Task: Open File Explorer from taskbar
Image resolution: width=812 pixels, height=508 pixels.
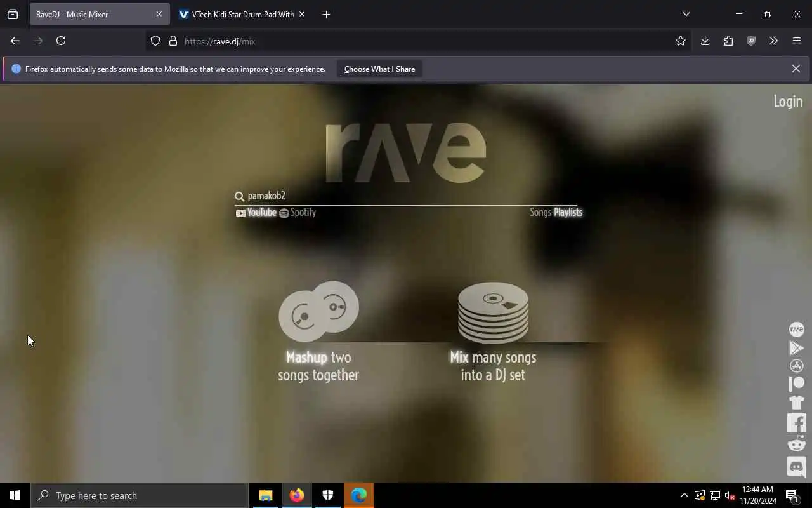Action: tap(266, 496)
